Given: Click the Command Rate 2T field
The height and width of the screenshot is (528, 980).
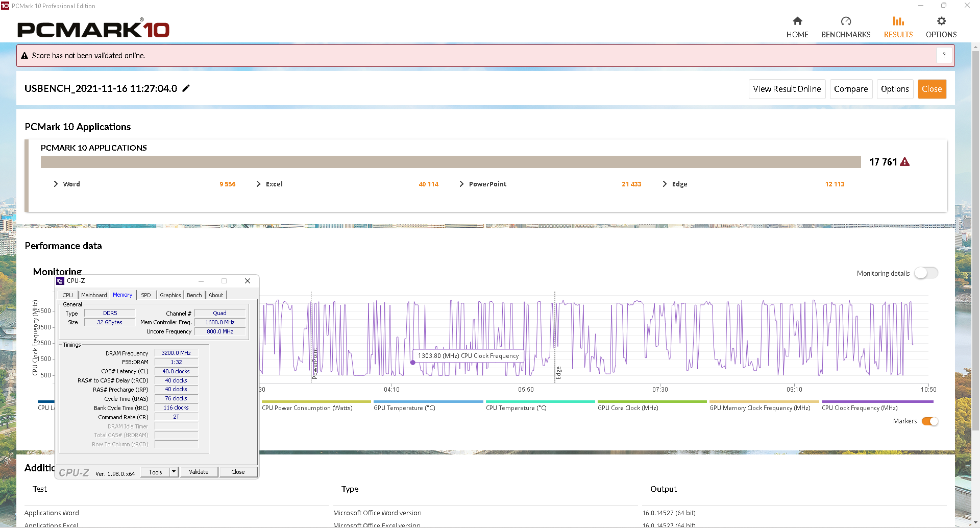Looking at the screenshot, I should pyautogui.click(x=176, y=417).
